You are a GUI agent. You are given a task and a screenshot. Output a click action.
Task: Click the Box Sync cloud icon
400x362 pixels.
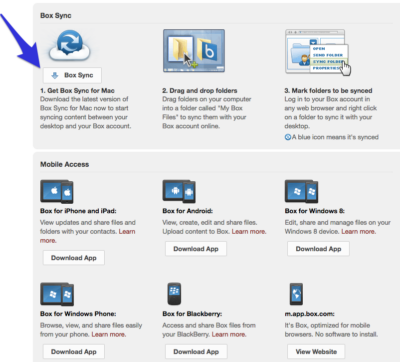point(70,45)
